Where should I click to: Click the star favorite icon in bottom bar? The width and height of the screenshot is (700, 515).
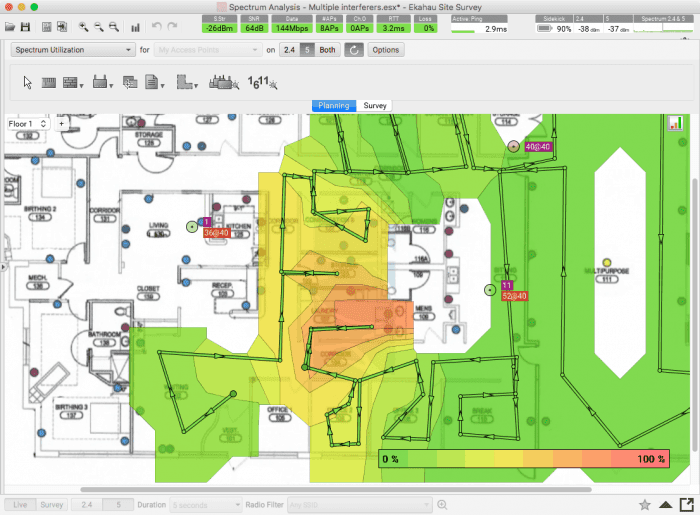click(645, 505)
